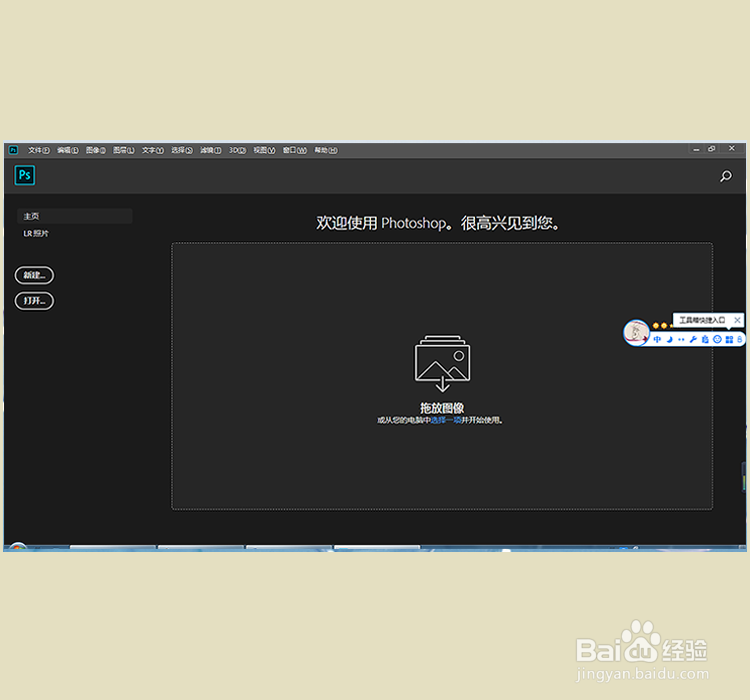This screenshot has height=700, width=750.
Task: Open the 视图 (View) menu
Action: tap(265, 150)
